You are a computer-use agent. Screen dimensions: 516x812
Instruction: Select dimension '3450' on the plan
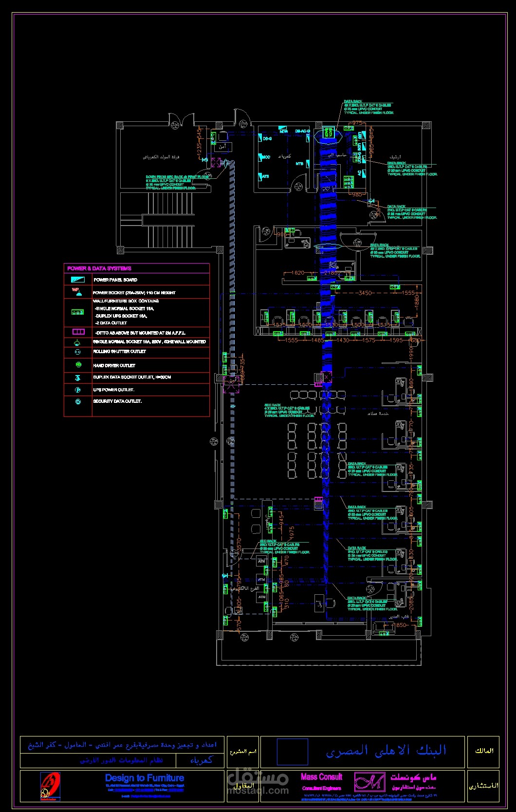(365, 293)
